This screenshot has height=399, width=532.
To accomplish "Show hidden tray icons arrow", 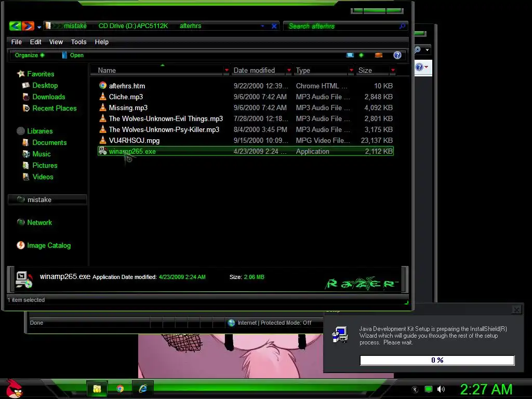I will click(415, 389).
